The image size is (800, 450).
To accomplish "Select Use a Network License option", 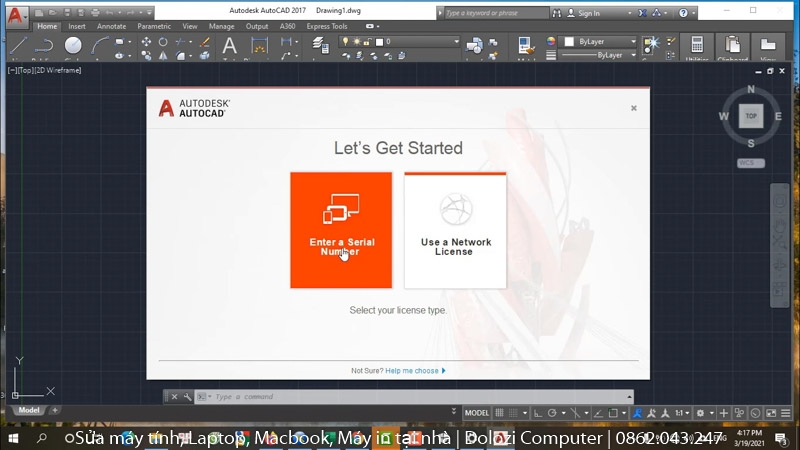I will 455,230.
